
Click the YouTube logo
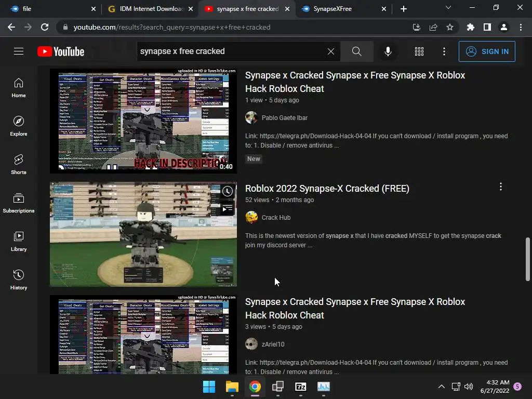61,51
